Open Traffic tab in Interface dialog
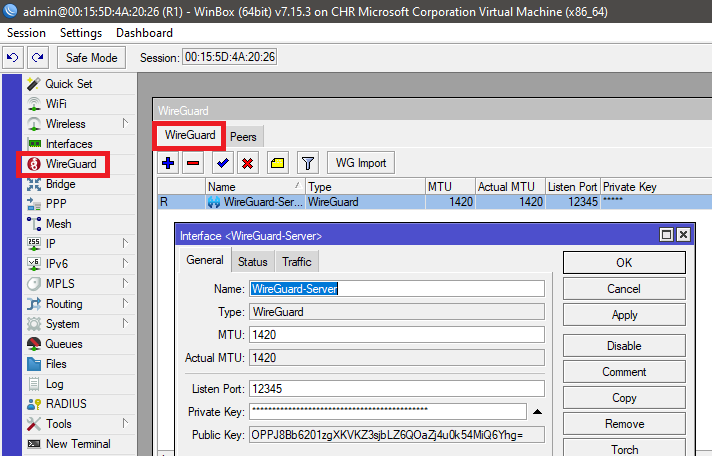 click(x=297, y=262)
